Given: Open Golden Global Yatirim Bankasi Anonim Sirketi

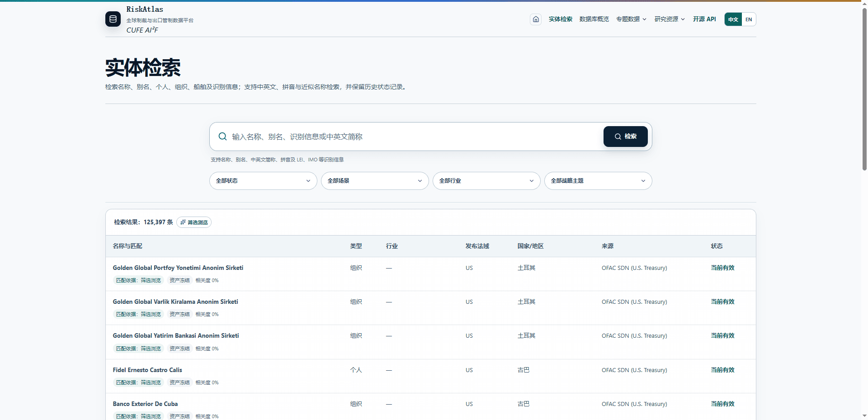Looking at the screenshot, I should [176, 335].
